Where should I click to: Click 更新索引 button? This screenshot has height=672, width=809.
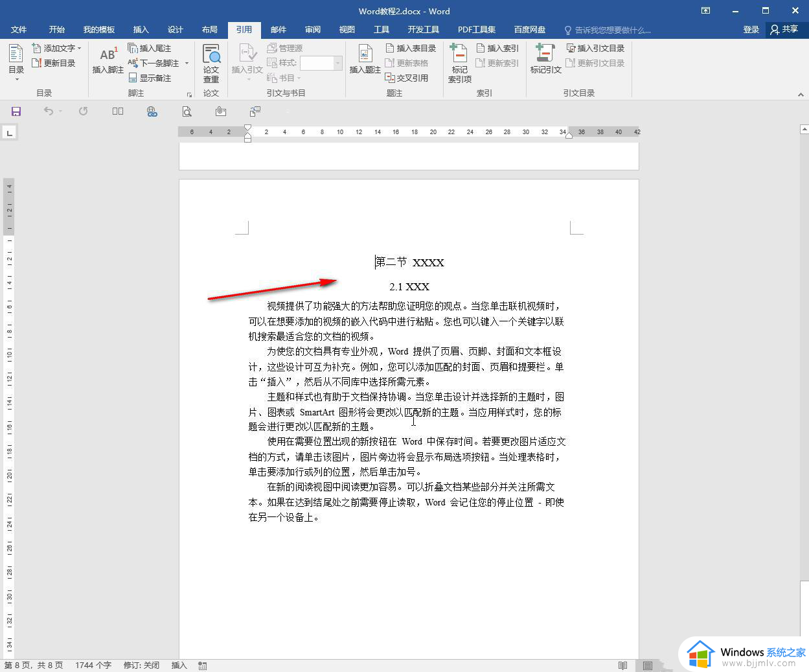point(497,63)
